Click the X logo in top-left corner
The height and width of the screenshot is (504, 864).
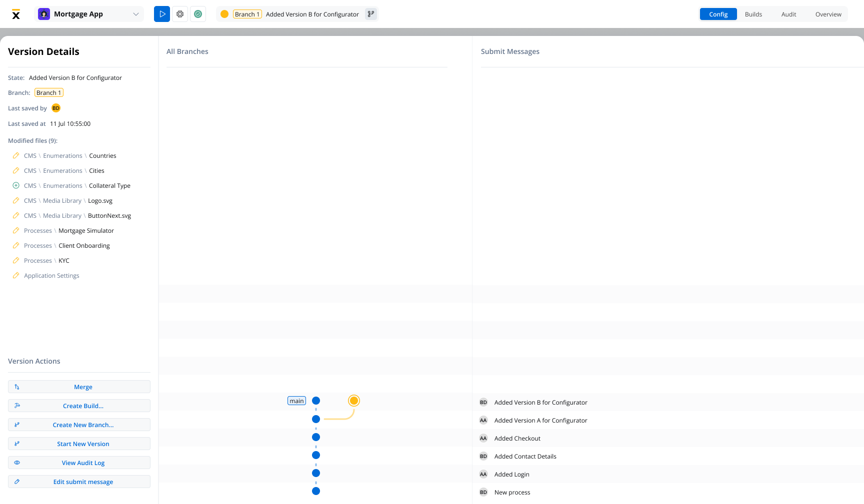16,14
